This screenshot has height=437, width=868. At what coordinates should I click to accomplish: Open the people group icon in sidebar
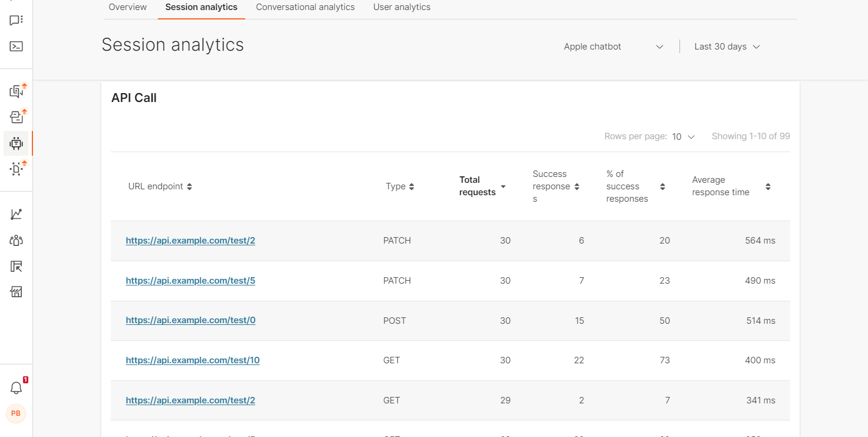(x=16, y=240)
